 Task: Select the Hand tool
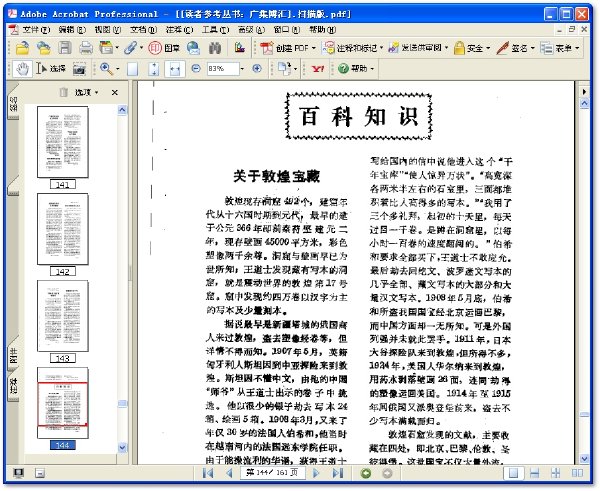click(23, 69)
